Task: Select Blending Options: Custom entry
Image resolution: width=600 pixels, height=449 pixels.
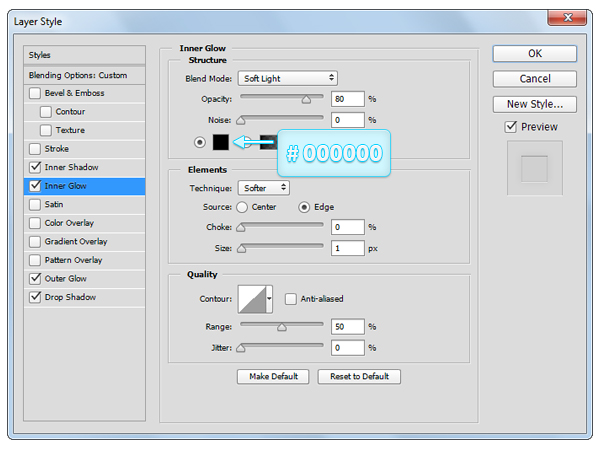Action: 84,75
